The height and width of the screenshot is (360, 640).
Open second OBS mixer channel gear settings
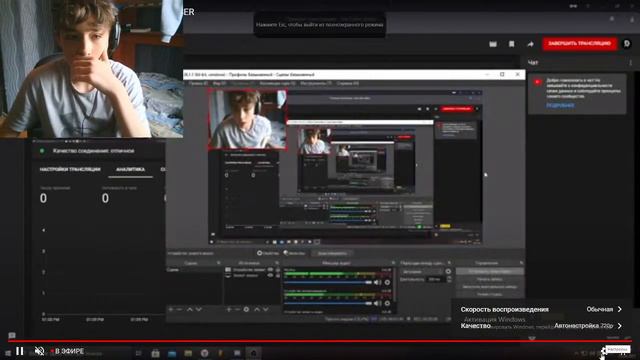pyautogui.click(x=387, y=303)
